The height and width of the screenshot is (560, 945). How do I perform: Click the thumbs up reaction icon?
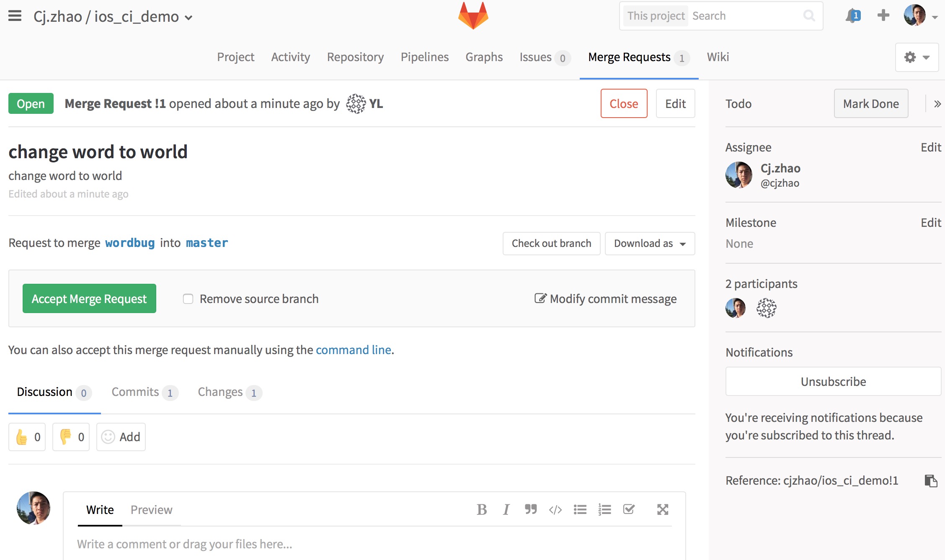click(x=21, y=437)
